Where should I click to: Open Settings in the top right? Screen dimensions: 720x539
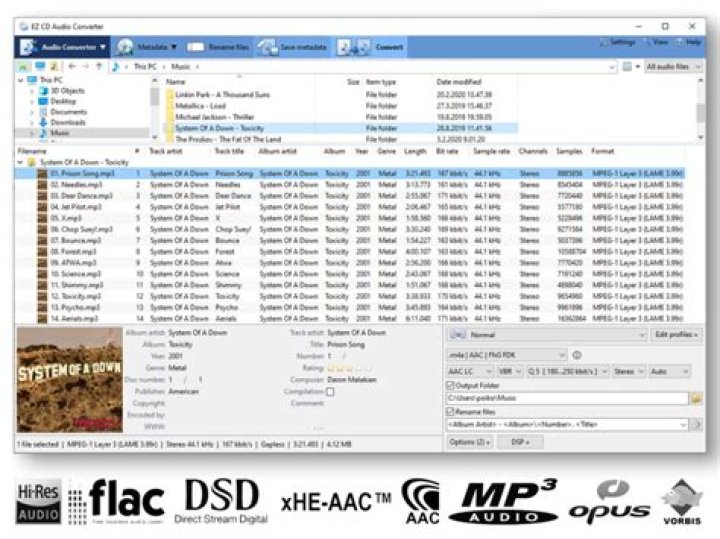tap(618, 42)
